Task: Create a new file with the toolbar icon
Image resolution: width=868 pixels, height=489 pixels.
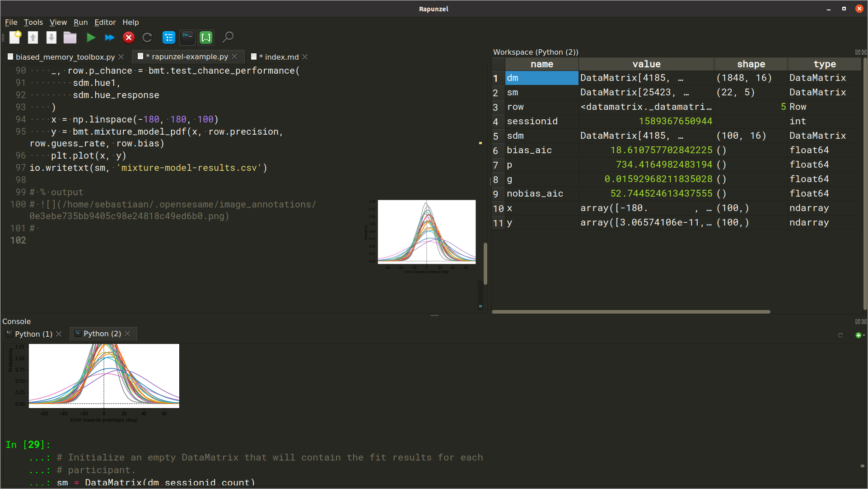Action: pyautogui.click(x=15, y=38)
